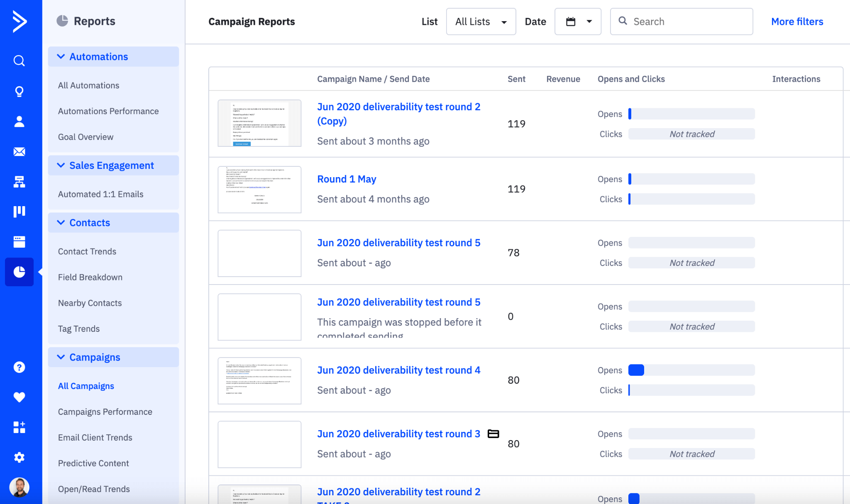
Task: Select All Campaigns item
Action: click(x=86, y=386)
